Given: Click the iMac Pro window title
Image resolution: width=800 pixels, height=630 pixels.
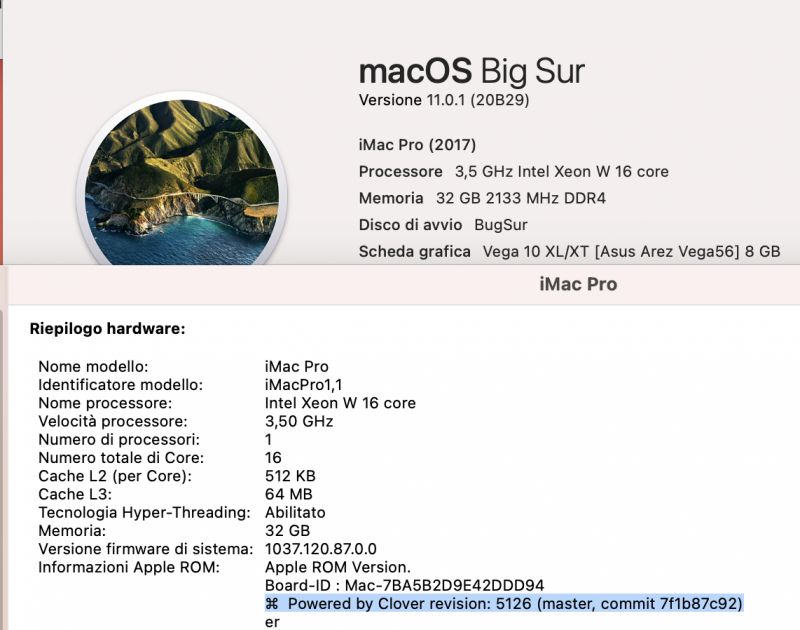Looking at the screenshot, I should click(579, 284).
